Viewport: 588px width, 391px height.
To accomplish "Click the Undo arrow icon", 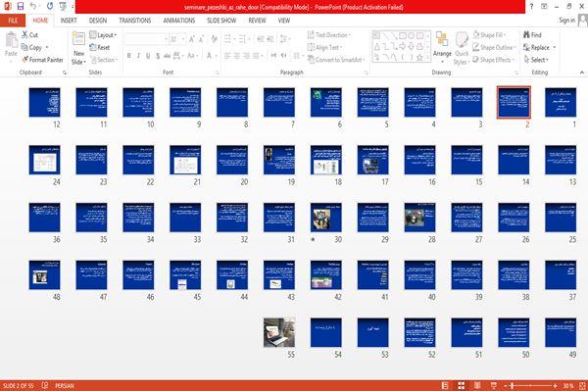I will 33,7.
